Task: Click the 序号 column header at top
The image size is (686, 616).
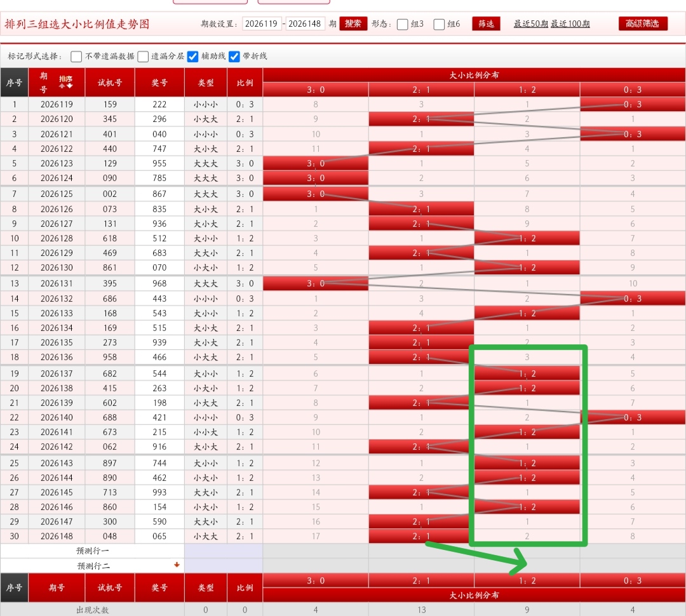Action: pyautogui.click(x=14, y=83)
